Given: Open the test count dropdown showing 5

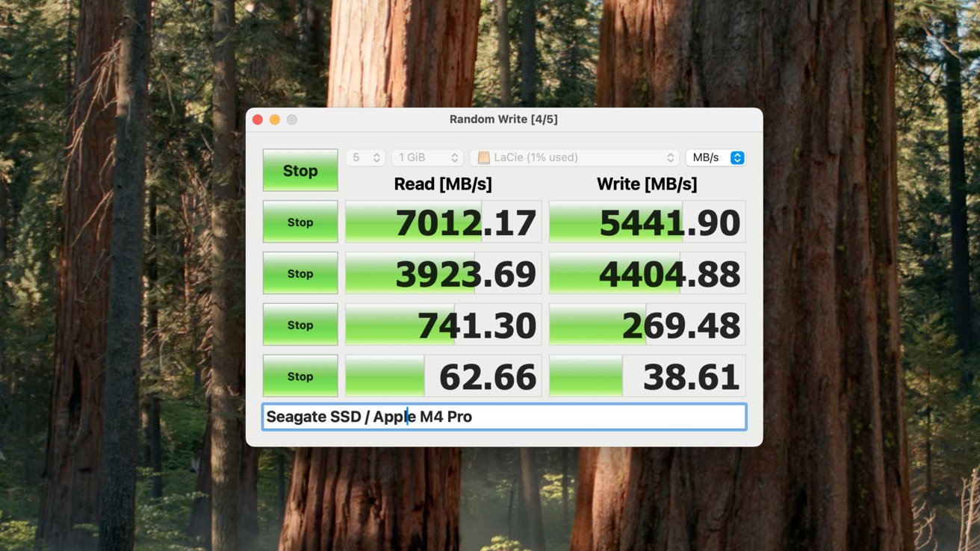Looking at the screenshot, I should (365, 158).
